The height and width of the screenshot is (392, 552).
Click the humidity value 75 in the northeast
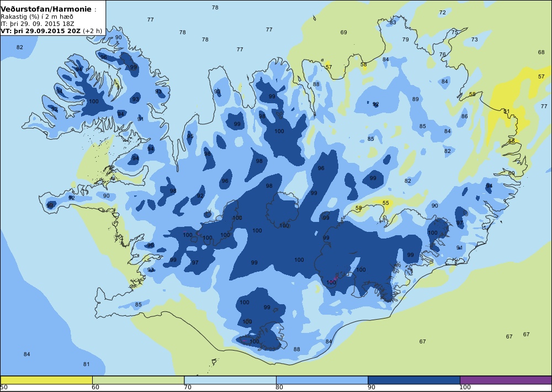tap(455, 33)
